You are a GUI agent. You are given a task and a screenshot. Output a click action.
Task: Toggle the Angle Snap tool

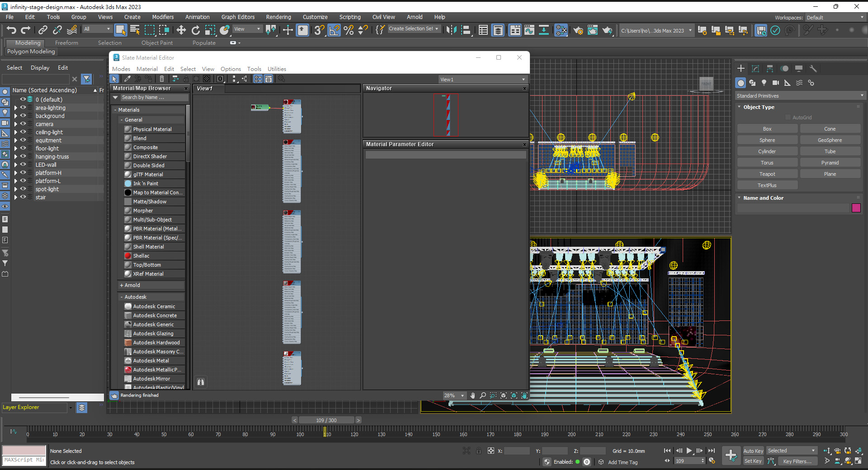(x=334, y=30)
